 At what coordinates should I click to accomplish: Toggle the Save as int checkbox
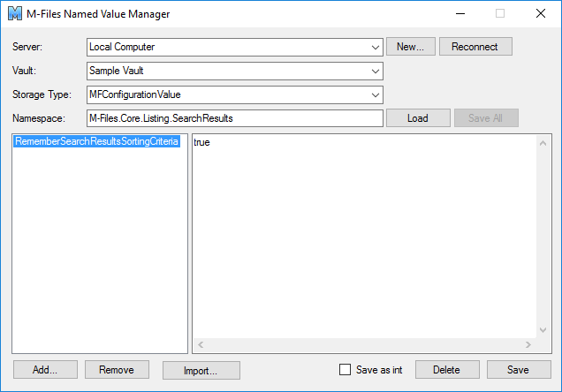tap(346, 369)
